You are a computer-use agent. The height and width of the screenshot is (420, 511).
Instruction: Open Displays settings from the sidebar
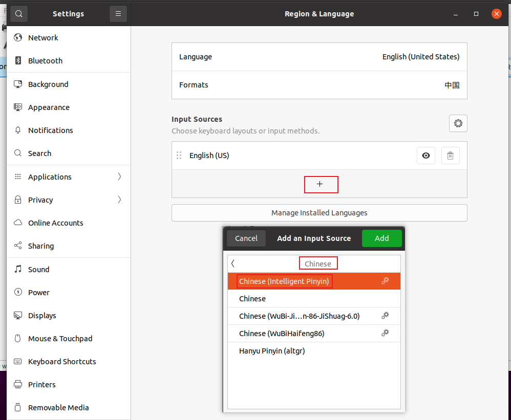point(42,315)
